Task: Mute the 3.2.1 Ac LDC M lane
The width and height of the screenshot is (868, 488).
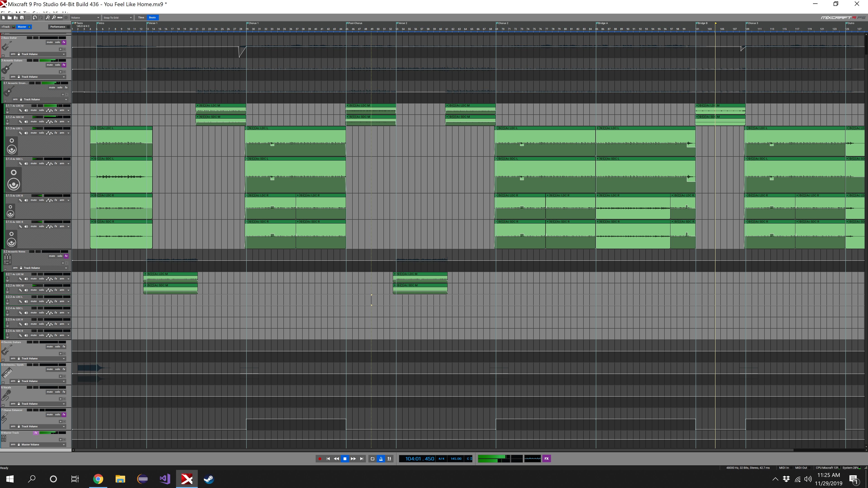Action: click(34, 279)
